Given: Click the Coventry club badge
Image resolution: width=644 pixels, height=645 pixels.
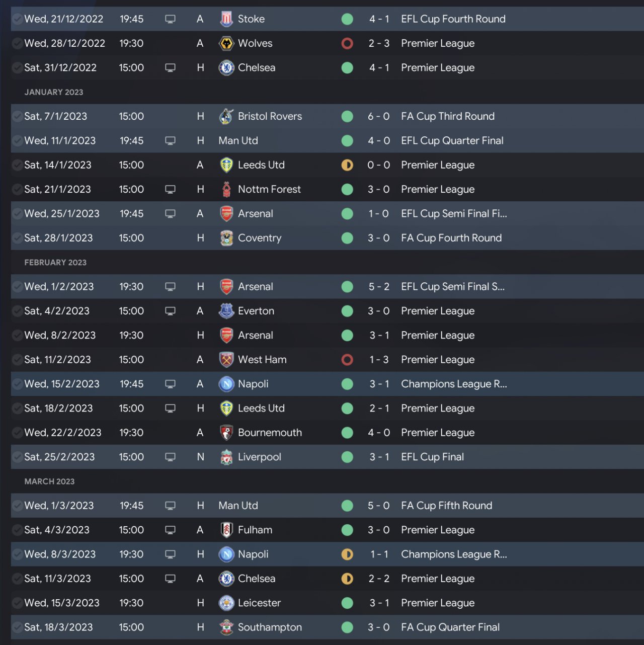Looking at the screenshot, I should 226,238.
